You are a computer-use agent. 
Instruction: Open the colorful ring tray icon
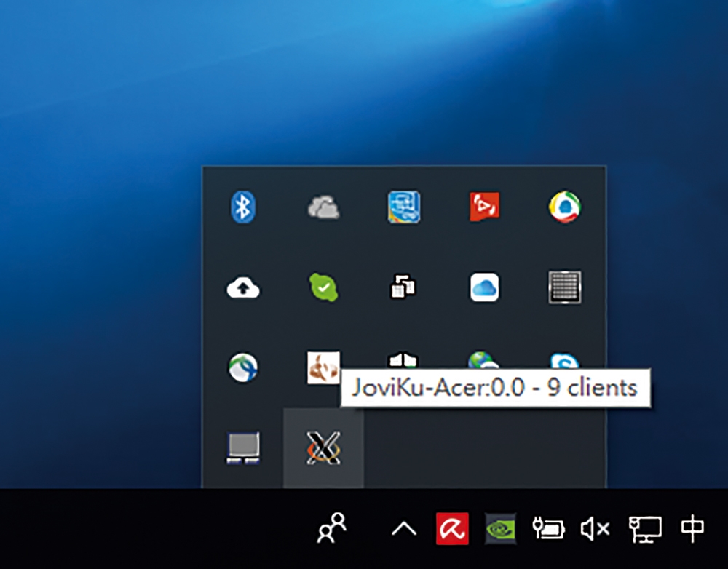(x=565, y=207)
